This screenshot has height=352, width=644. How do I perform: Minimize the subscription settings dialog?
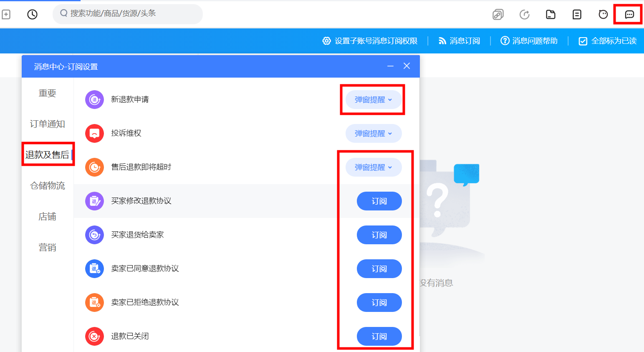tap(390, 66)
